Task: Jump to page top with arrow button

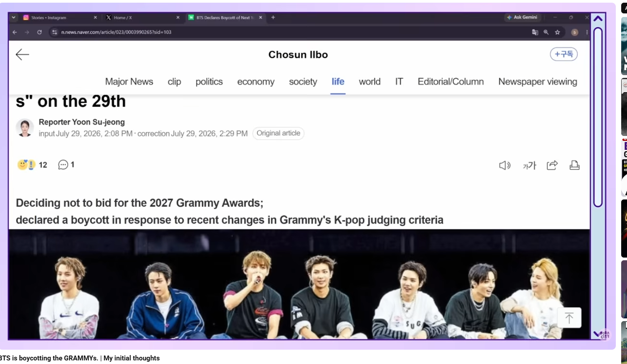Action: coord(569,318)
